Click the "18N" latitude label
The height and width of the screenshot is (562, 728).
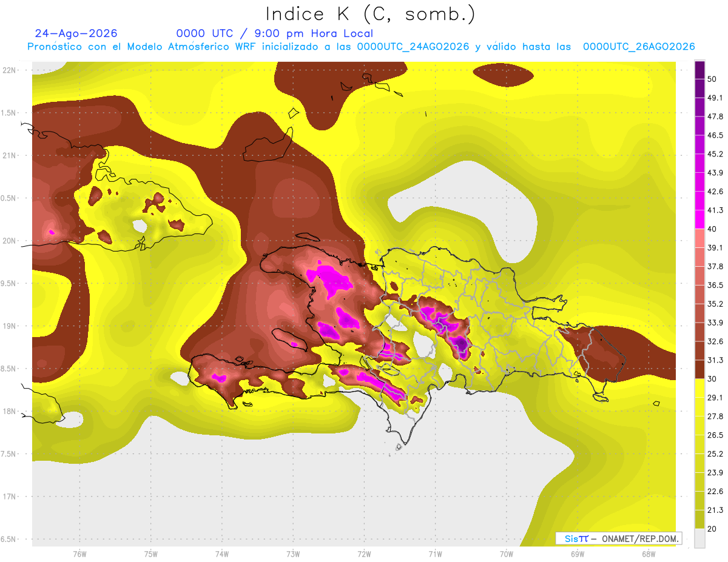click(10, 411)
